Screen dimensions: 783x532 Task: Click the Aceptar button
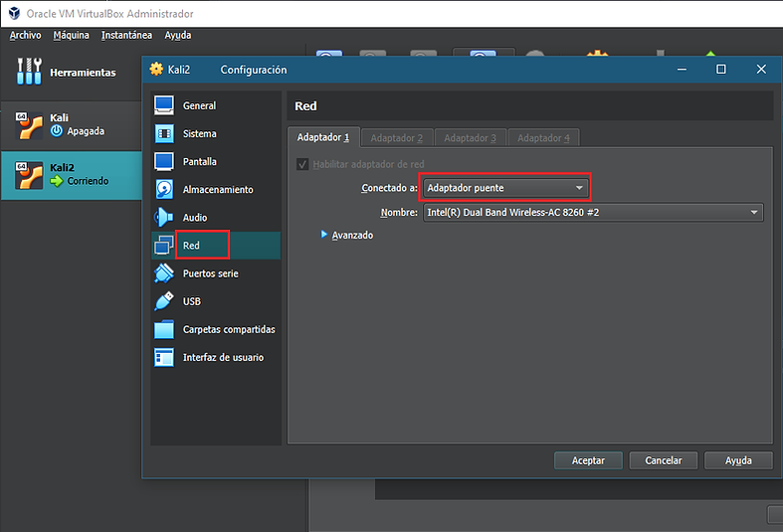point(588,460)
